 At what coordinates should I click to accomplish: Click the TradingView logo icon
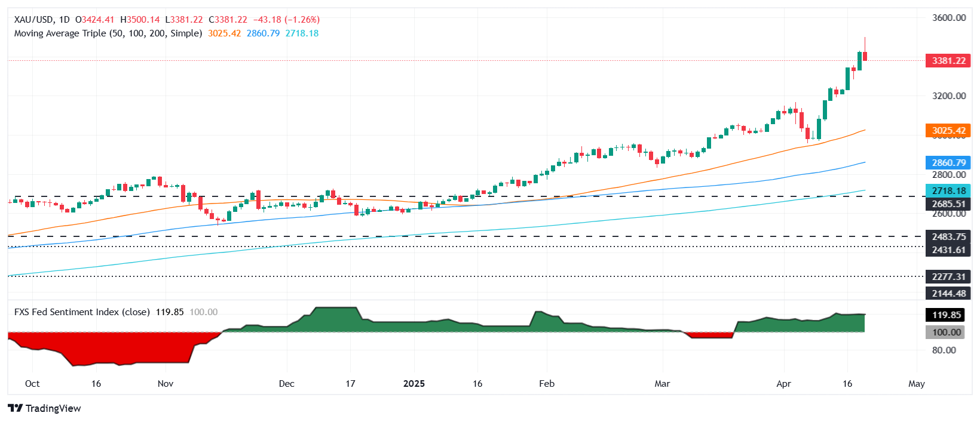pos(16,408)
